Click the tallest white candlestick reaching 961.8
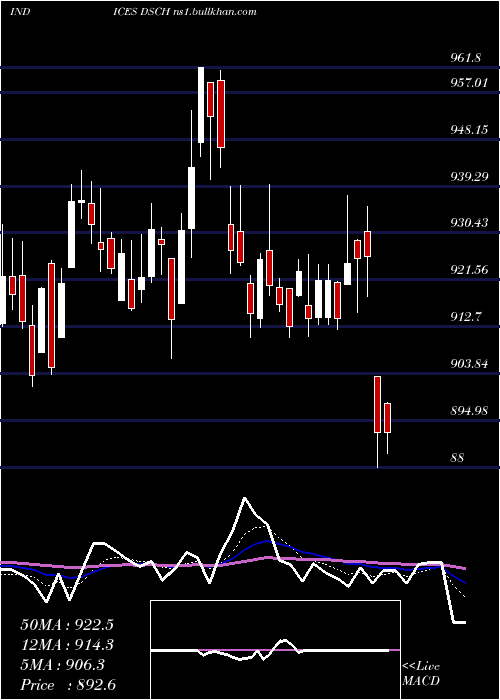Image resolution: width=500 pixels, height=700 pixels. [201, 105]
